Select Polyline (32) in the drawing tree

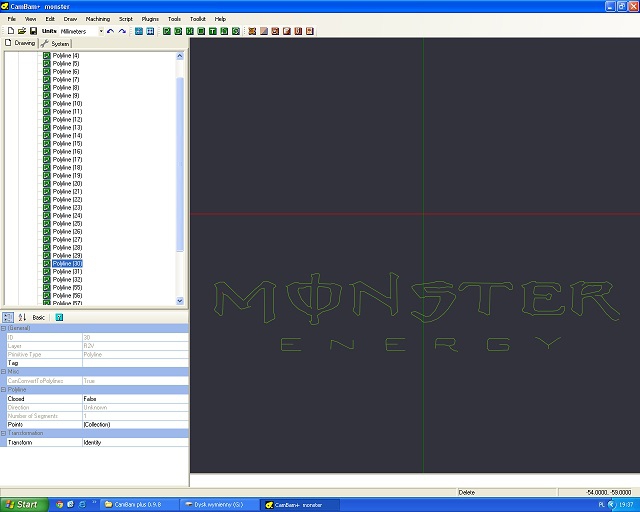67,279
